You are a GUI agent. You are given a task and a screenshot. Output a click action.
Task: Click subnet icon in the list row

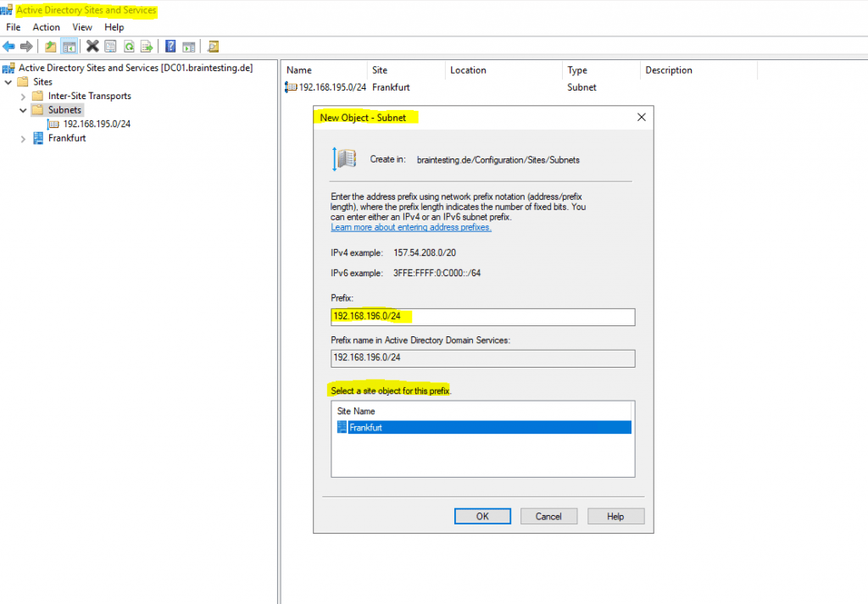(x=291, y=87)
